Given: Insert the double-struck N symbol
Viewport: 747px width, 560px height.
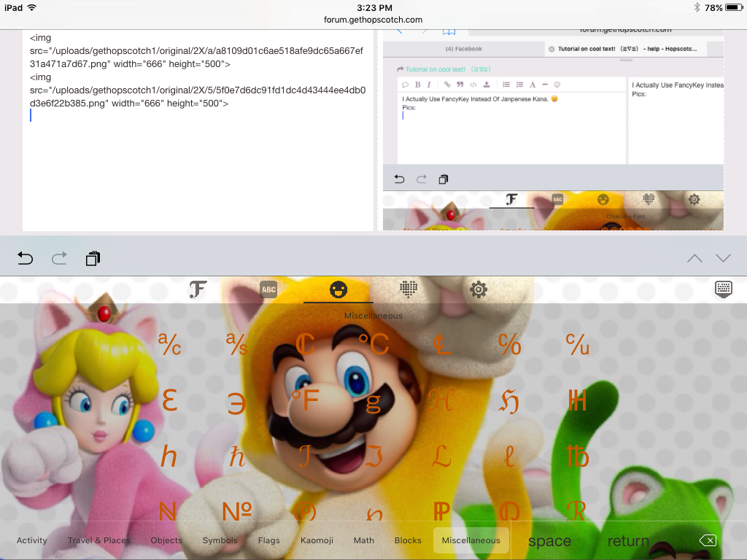Looking at the screenshot, I should point(168,511).
